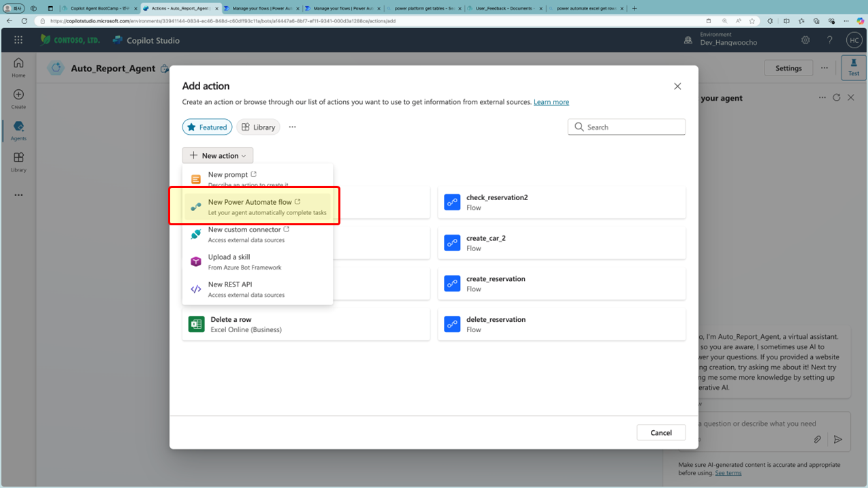Viewport: 868px width, 488px height.
Task: Click the Upload a skill cube icon
Action: click(196, 262)
